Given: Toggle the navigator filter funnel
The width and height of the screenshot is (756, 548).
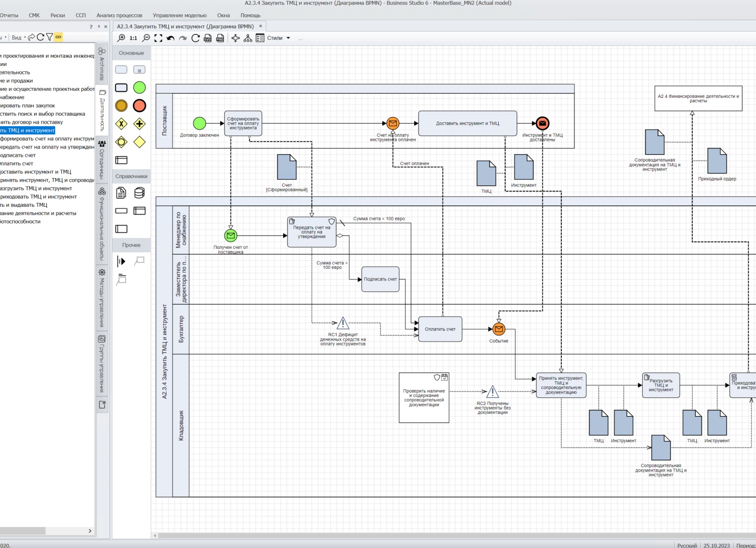Looking at the screenshot, I should 49,37.
